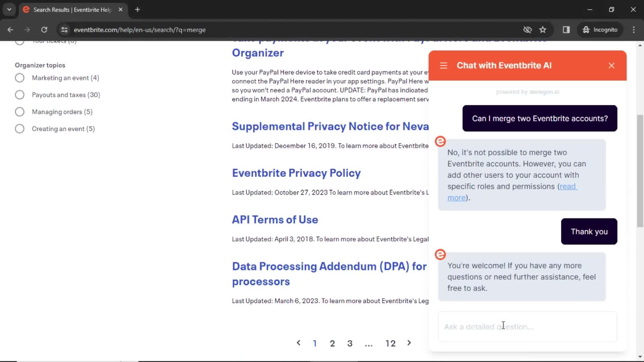Open a new browser tab
644x362 pixels.
pyautogui.click(x=138, y=10)
